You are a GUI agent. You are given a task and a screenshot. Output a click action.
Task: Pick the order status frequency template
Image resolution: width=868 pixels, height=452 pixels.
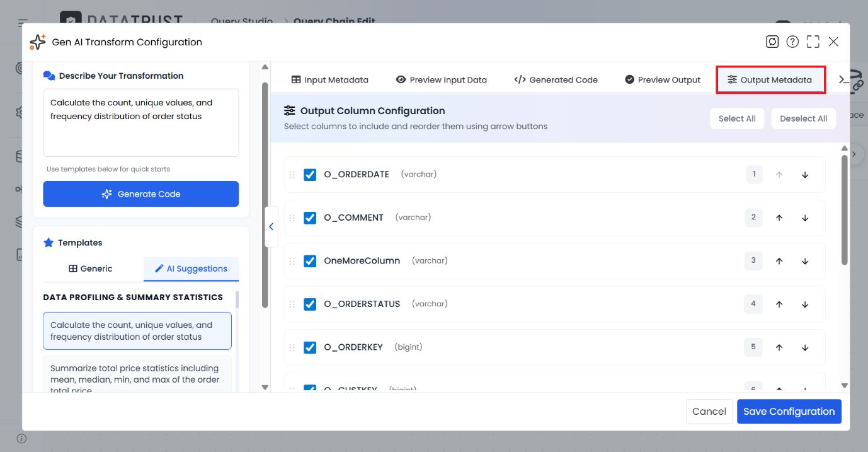[137, 331]
